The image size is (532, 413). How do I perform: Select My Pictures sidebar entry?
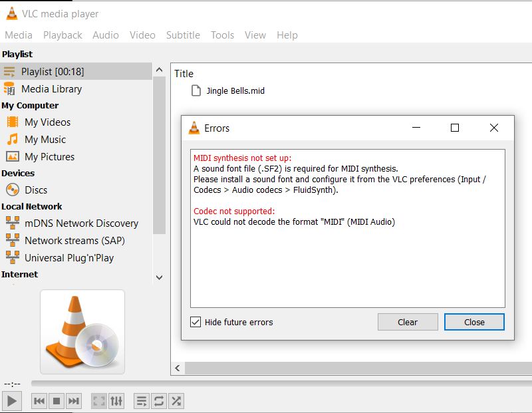76,157
